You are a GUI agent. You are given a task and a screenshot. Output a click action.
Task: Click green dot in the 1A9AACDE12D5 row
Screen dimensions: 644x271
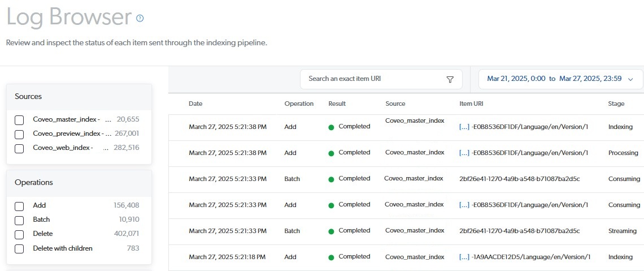coord(331,257)
